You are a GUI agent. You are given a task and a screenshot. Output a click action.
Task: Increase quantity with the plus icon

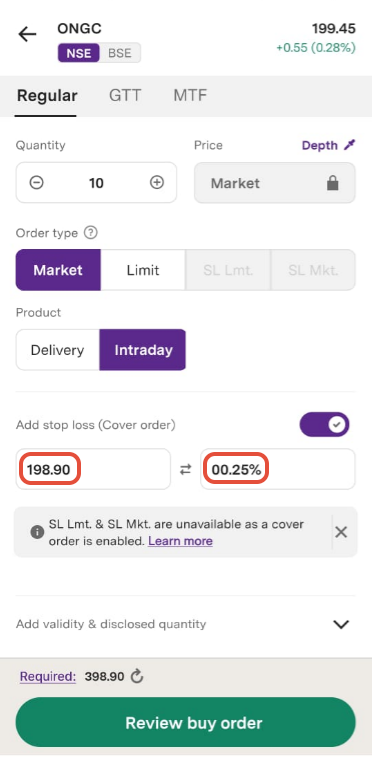tap(157, 182)
